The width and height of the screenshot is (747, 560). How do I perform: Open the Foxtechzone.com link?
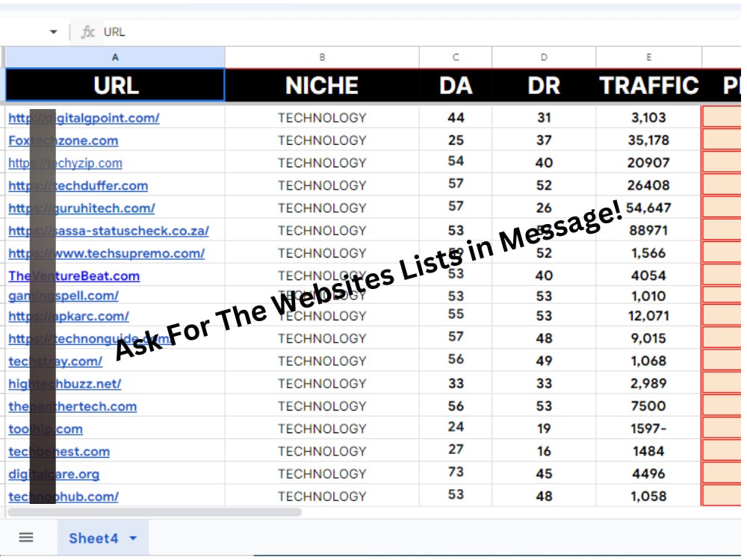point(63,140)
